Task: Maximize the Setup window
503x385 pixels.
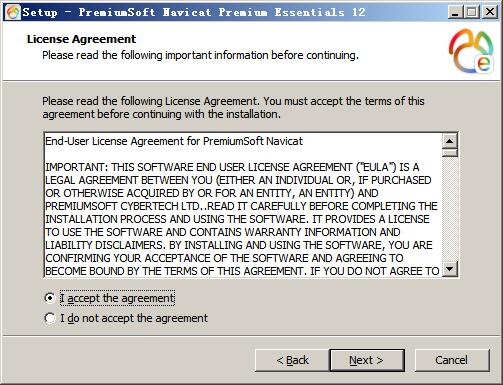Action: pos(471,12)
